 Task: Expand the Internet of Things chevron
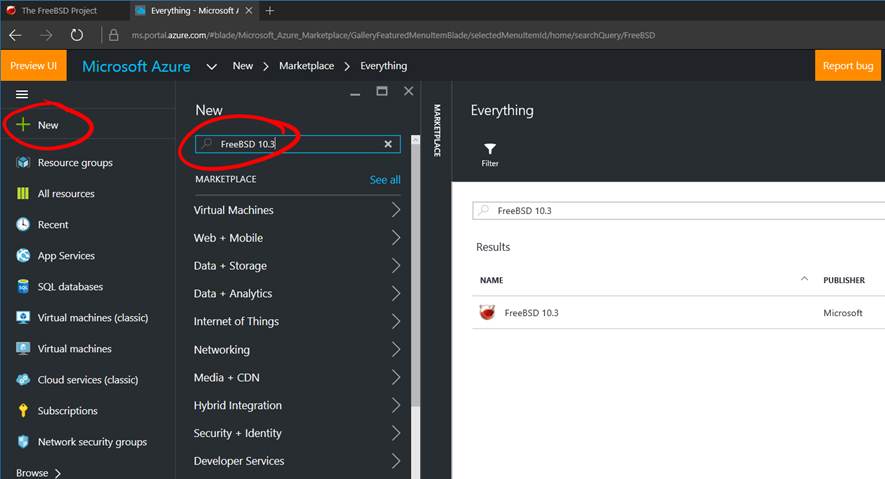[396, 321]
